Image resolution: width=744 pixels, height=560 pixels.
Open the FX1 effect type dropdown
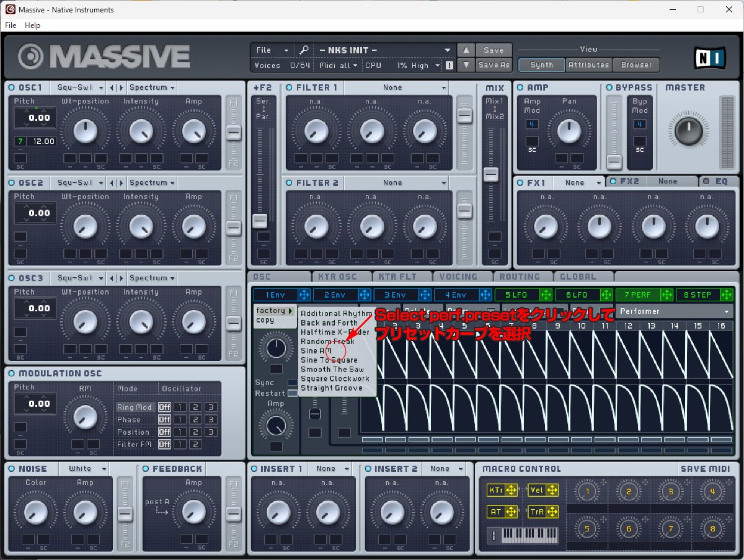click(578, 182)
